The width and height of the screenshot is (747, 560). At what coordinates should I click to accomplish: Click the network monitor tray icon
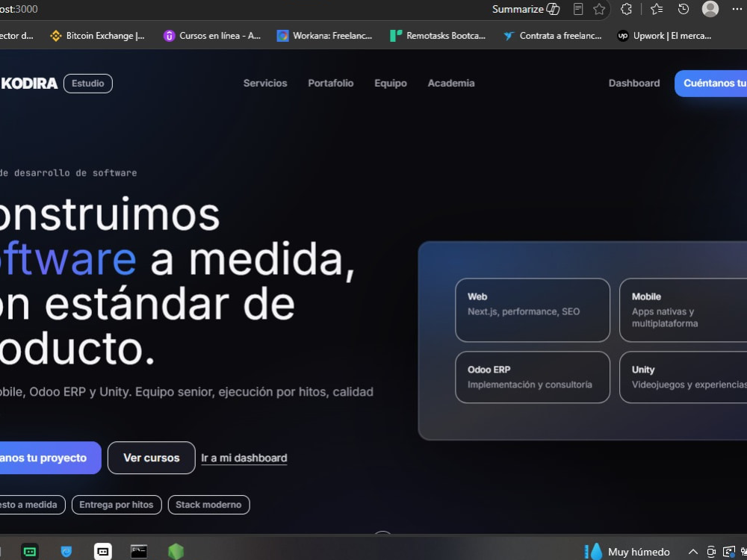(x=729, y=552)
